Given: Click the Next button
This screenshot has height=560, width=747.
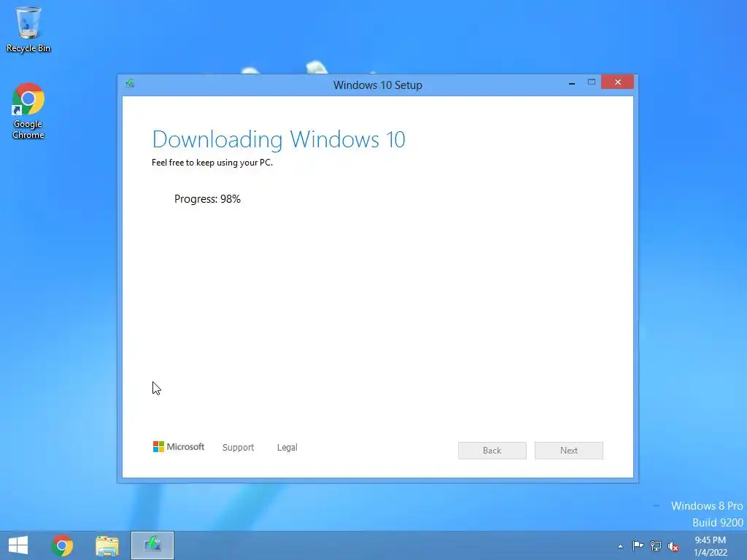Looking at the screenshot, I should pos(569,451).
